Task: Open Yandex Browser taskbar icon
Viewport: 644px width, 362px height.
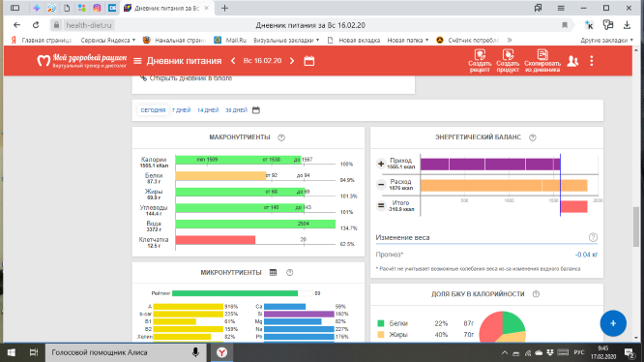Action: (x=221, y=352)
